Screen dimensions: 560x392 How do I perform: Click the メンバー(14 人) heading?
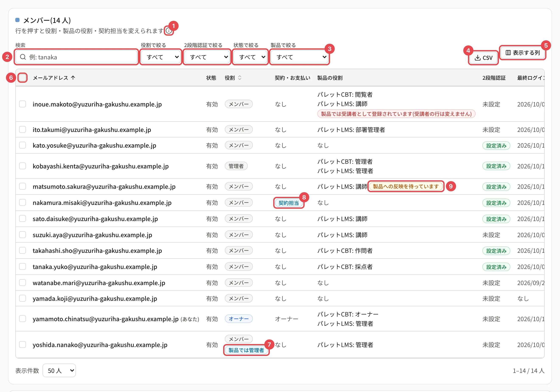coord(47,20)
